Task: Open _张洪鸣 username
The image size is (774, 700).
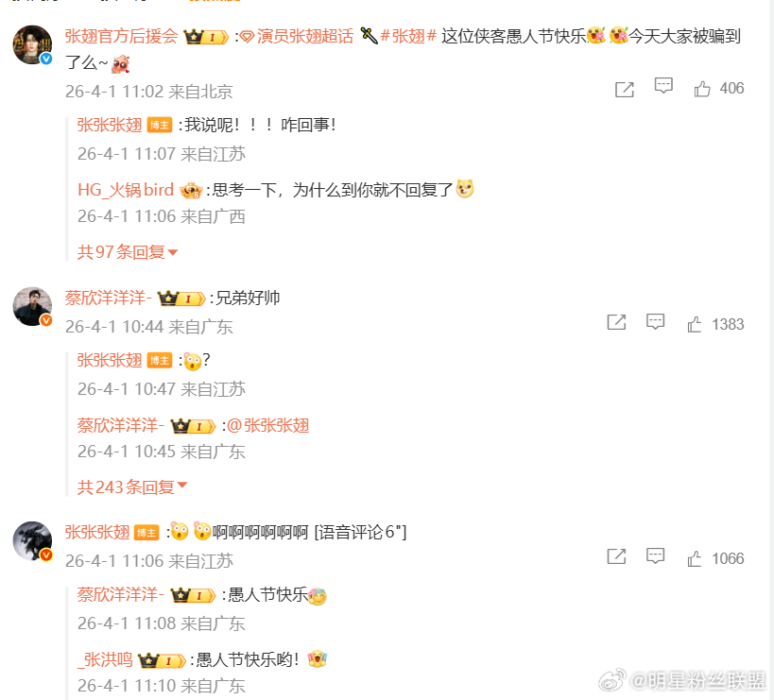Action: [x=105, y=659]
